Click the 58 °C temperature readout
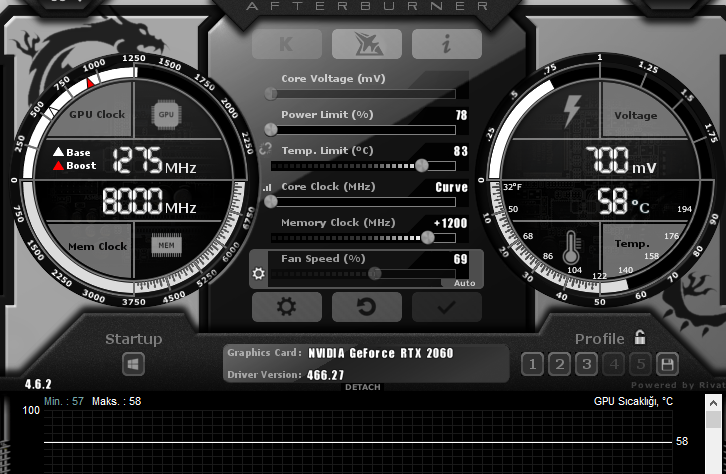The width and height of the screenshot is (726, 474). tap(623, 201)
